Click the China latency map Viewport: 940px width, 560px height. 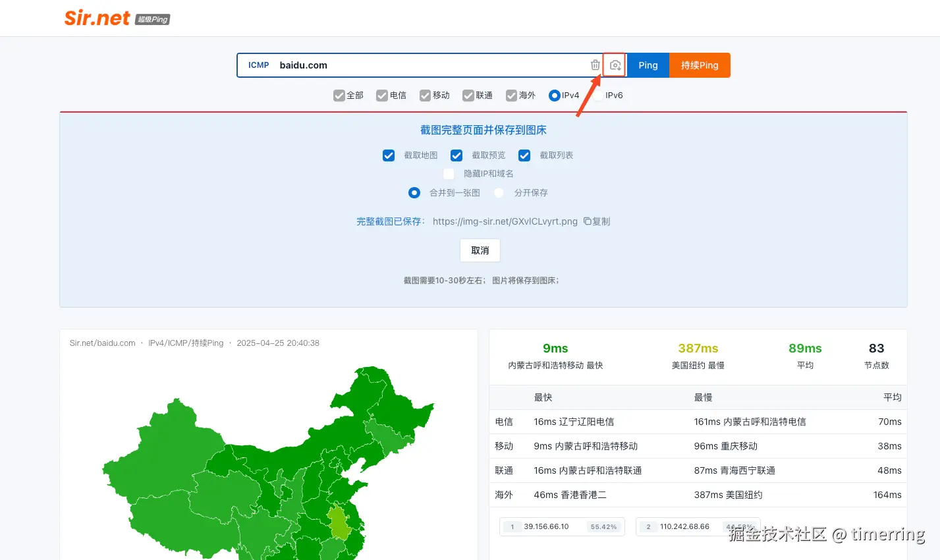[x=268, y=463]
